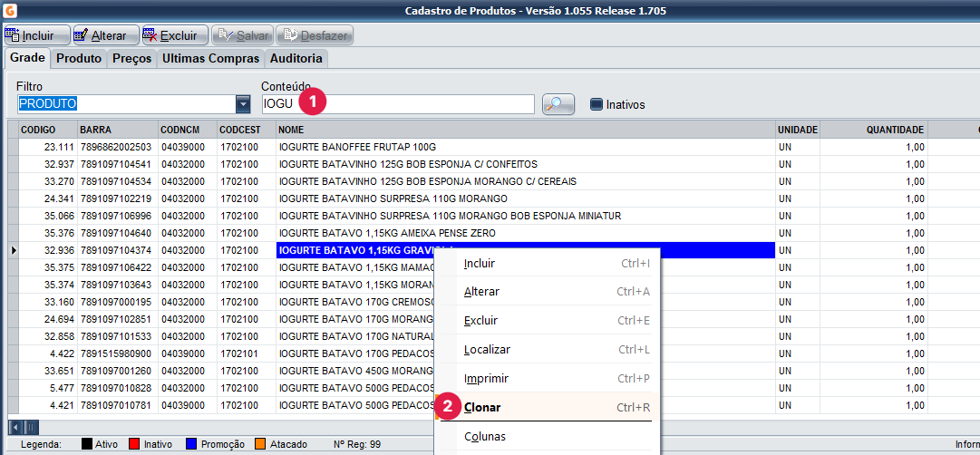Viewport: 980px width, 455px height.
Task: Click the blue Promoção legend swatch
Action: (192, 444)
